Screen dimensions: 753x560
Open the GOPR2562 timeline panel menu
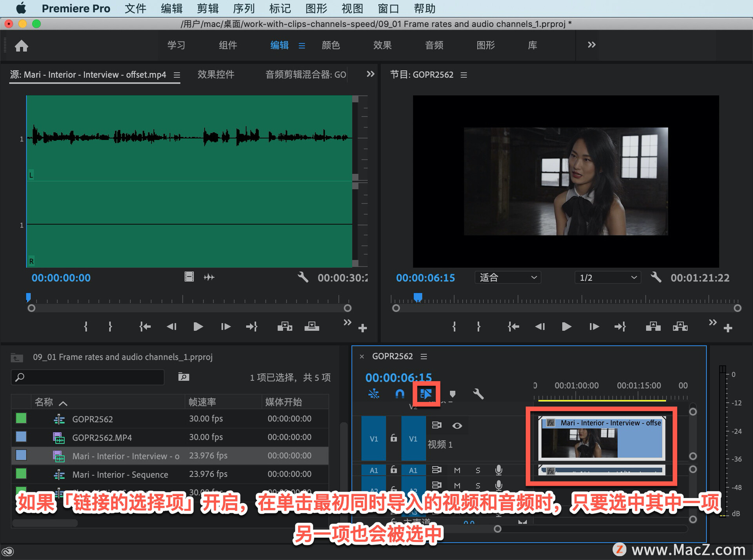pos(424,356)
